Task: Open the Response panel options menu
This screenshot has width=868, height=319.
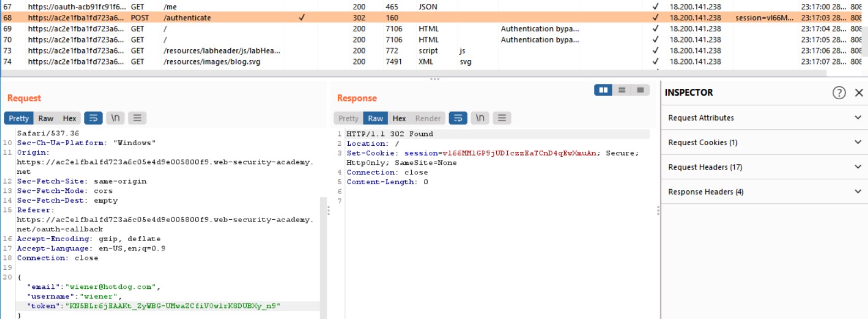Action: coord(502,118)
